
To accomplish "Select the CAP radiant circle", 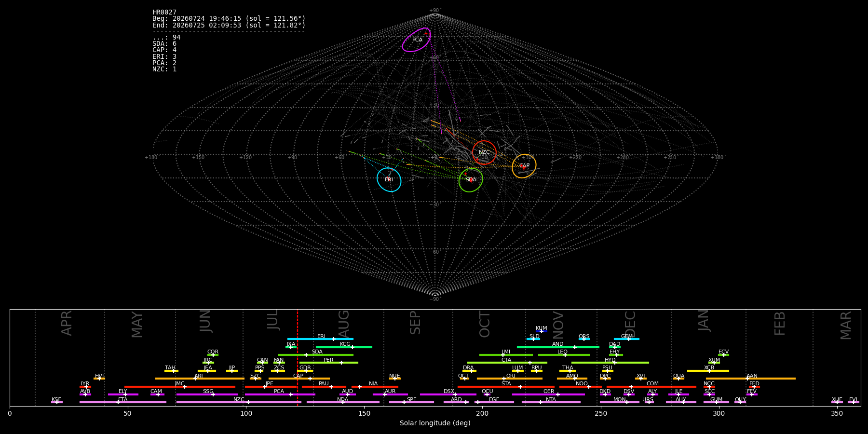I will coord(524,166).
